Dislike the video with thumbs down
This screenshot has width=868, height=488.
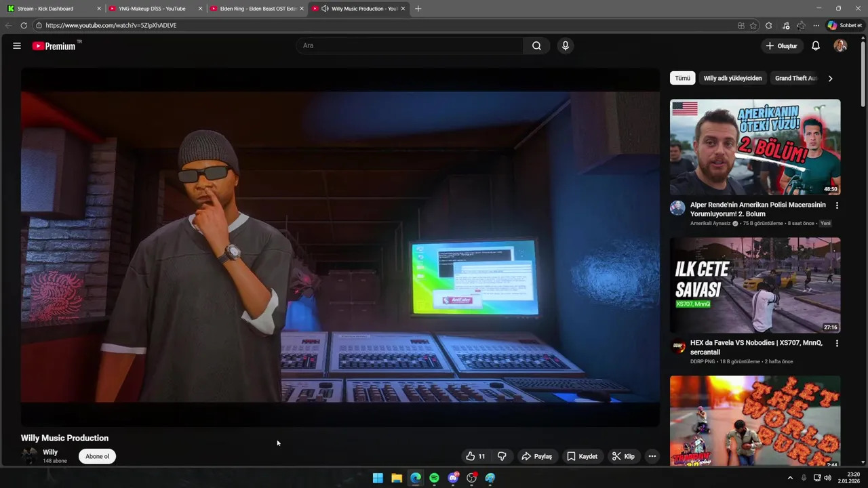click(502, 457)
